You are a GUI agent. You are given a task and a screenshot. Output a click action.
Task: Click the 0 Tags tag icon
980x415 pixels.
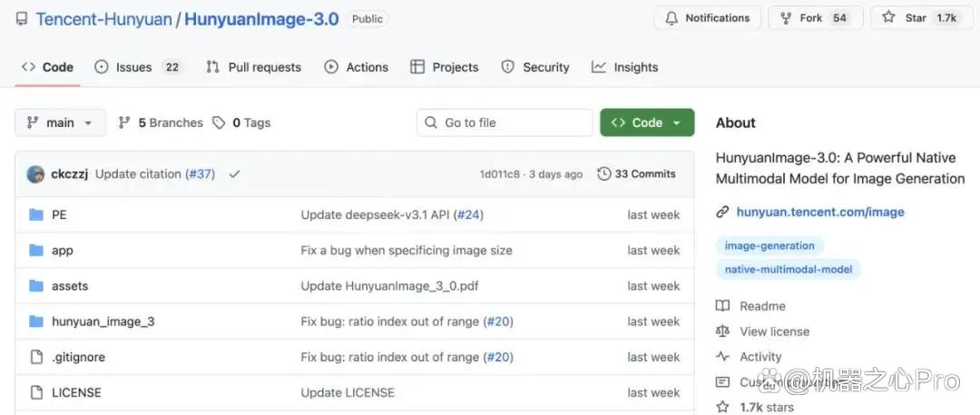pyautogui.click(x=219, y=123)
